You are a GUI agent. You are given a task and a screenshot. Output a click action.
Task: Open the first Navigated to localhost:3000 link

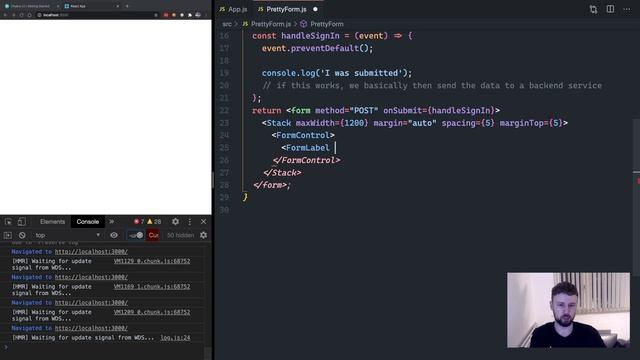pyautogui.click(x=91, y=252)
